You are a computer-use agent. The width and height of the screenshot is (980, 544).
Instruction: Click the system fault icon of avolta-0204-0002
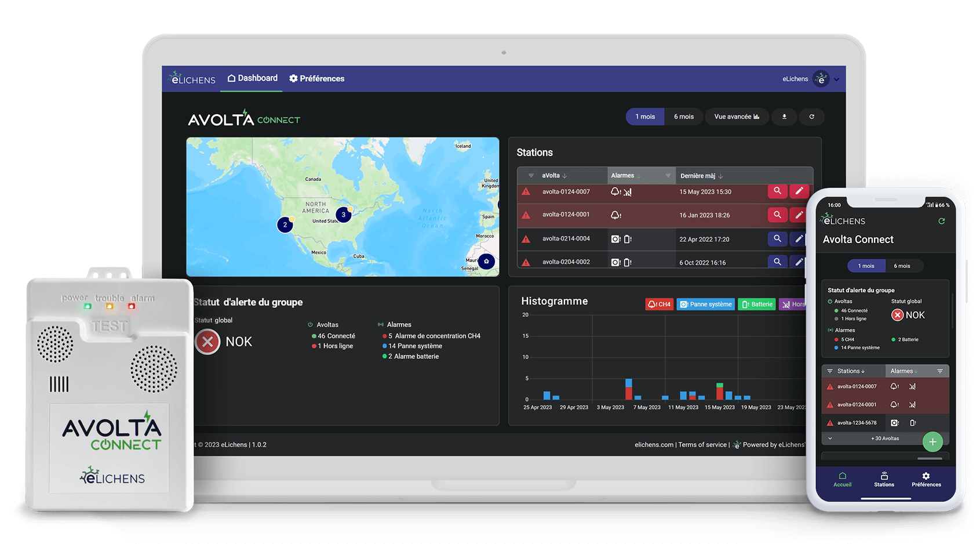616,262
